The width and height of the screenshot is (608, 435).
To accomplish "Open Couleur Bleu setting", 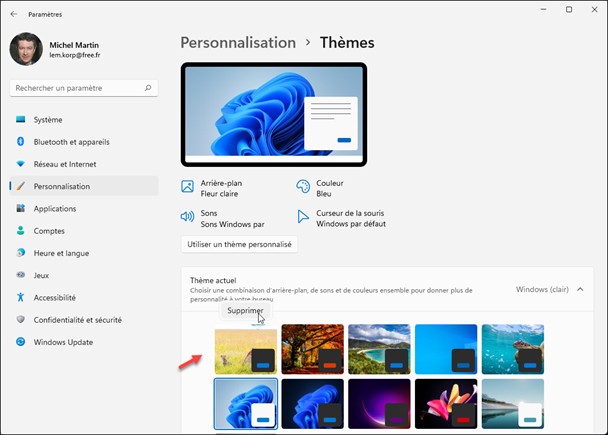I will coord(320,188).
